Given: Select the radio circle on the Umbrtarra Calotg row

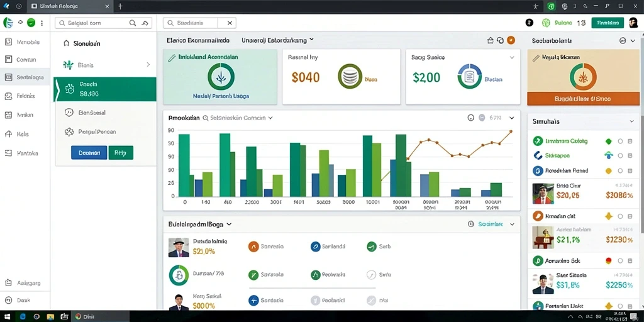Looking at the screenshot, I should pos(620,142).
